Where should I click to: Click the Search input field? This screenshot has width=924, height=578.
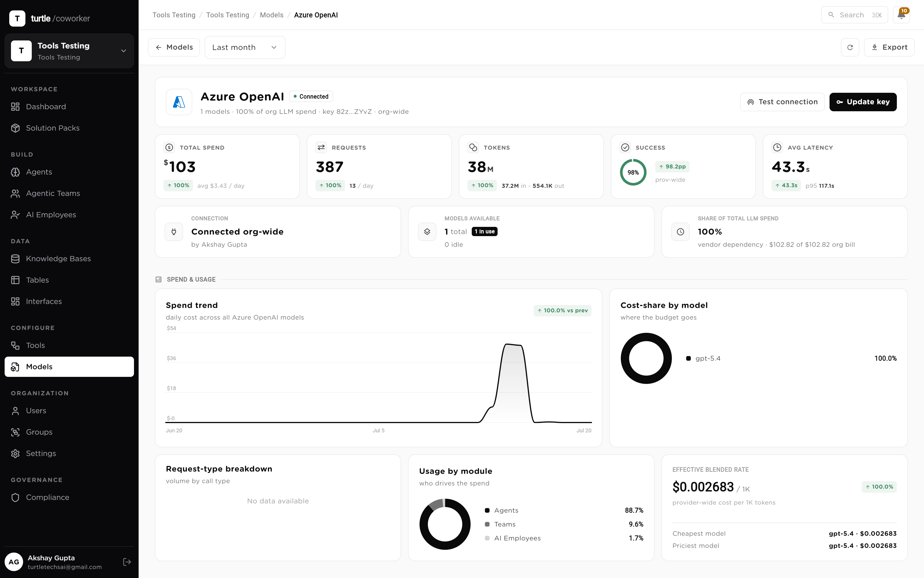coord(854,15)
